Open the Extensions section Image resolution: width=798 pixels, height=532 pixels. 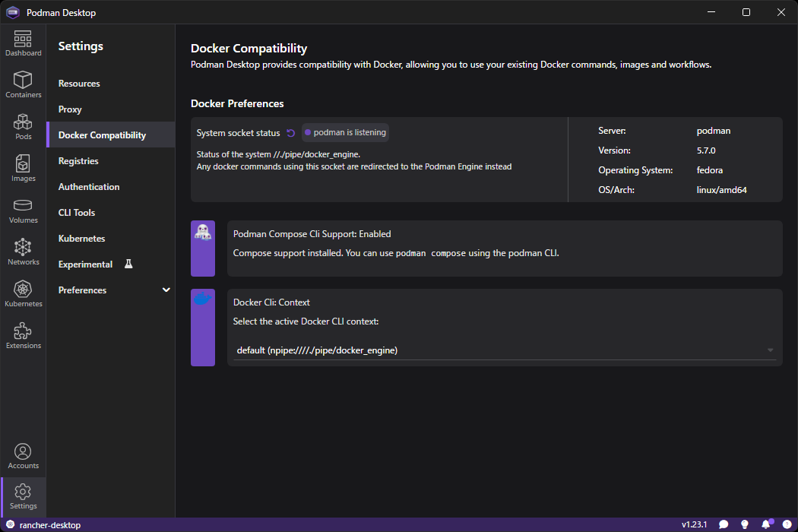pyautogui.click(x=23, y=336)
